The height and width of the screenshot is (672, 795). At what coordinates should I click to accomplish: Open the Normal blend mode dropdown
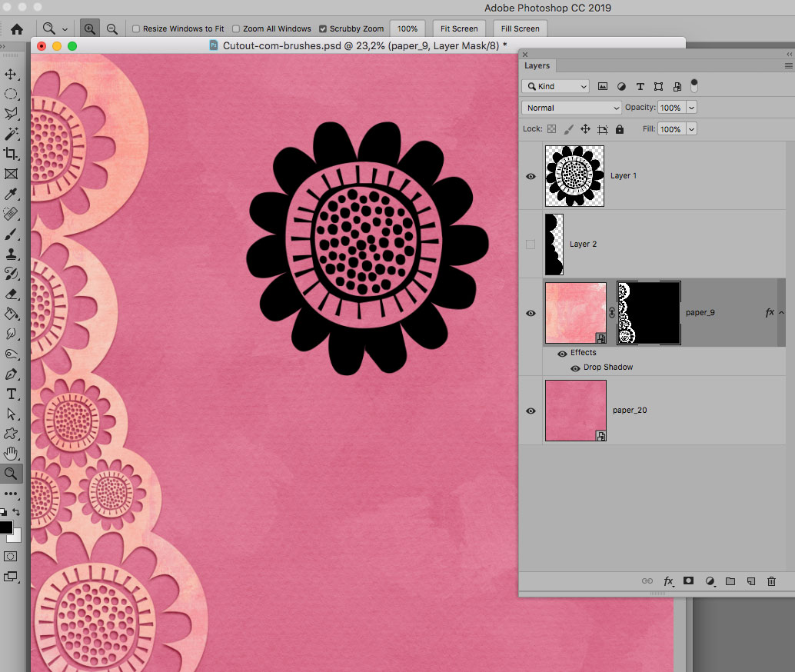tap(571, 108)
